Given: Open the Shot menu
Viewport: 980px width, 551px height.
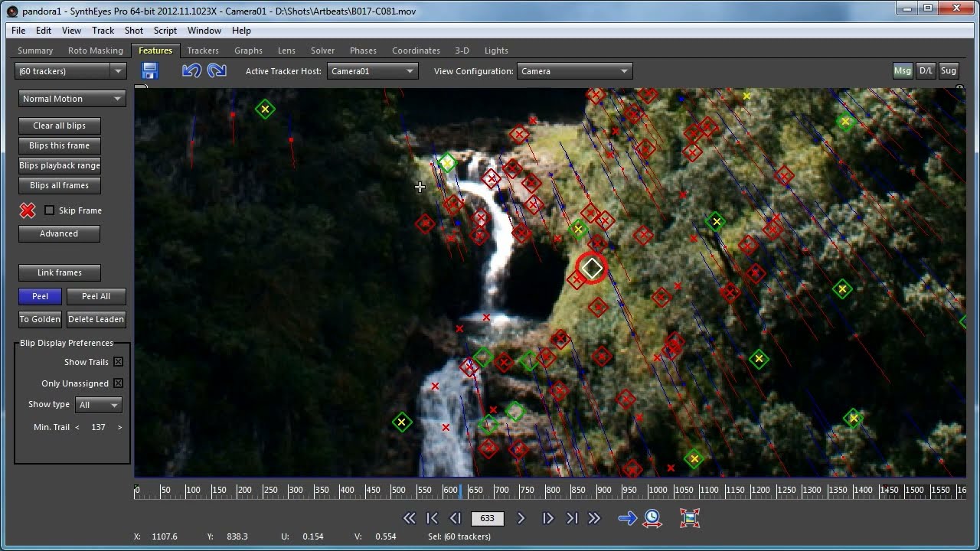Looking at the screenshot, I should click(134, 31).
